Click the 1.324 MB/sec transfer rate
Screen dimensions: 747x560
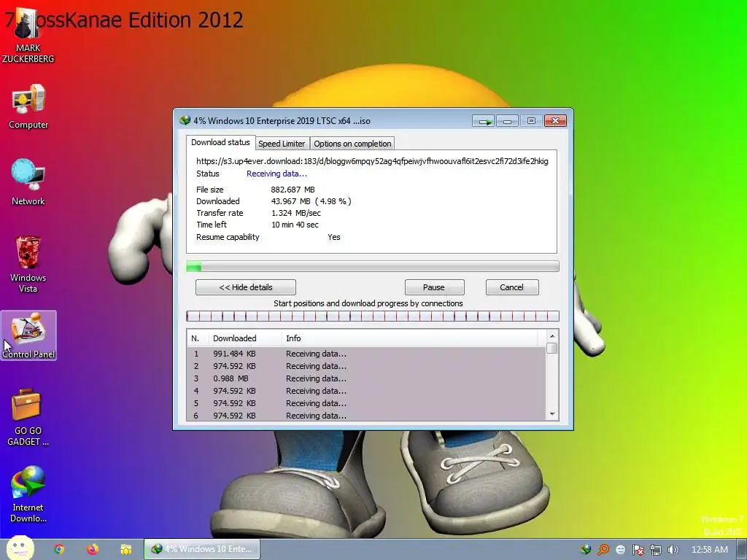point(296,213)
